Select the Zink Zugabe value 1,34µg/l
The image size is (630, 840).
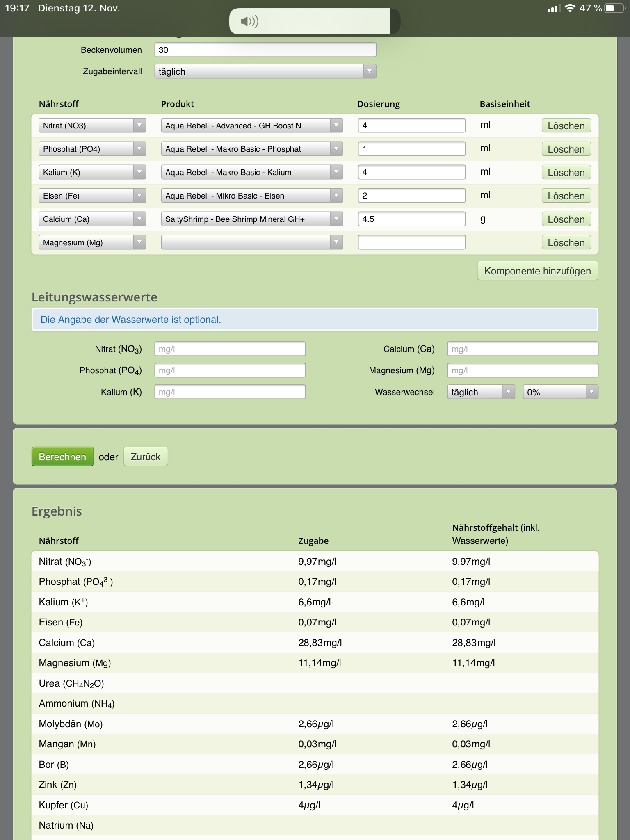coord(316,785)
